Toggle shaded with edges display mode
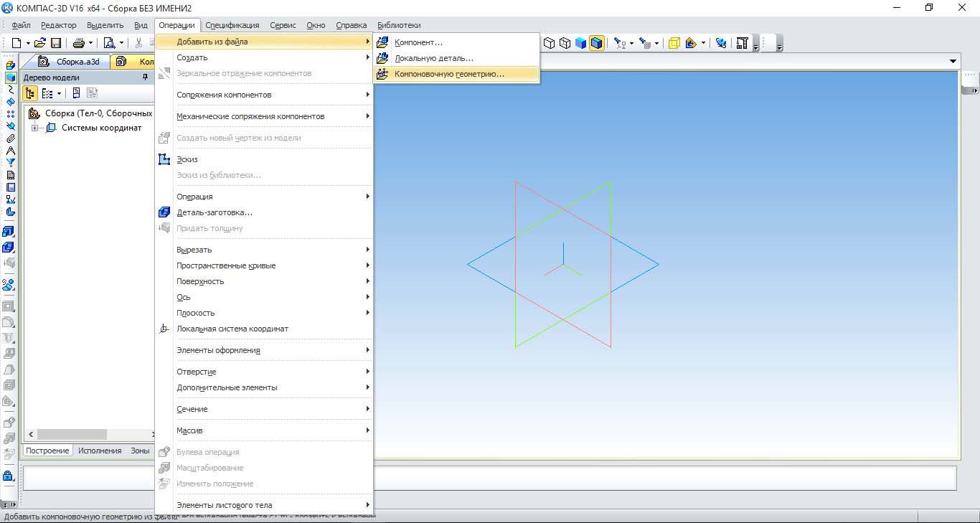This screenshot has height=523, width=980. click(x=596, y=43)
